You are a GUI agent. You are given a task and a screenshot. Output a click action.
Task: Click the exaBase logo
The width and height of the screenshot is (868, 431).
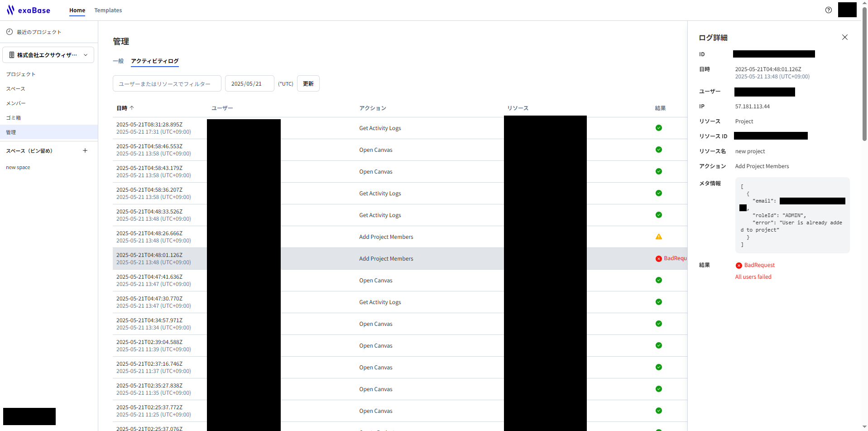tap(28, 10)
